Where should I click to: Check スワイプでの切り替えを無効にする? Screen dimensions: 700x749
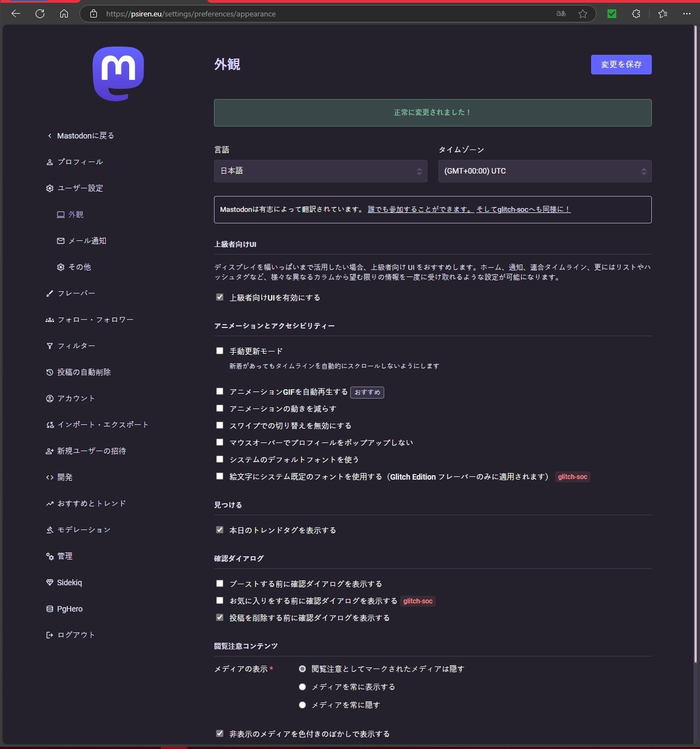pos(219,425)
